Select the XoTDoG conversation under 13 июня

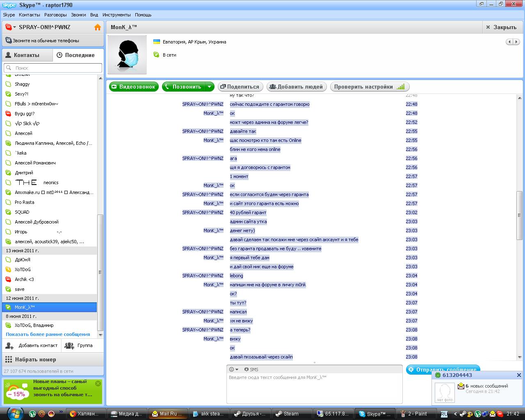coord(50,269)
